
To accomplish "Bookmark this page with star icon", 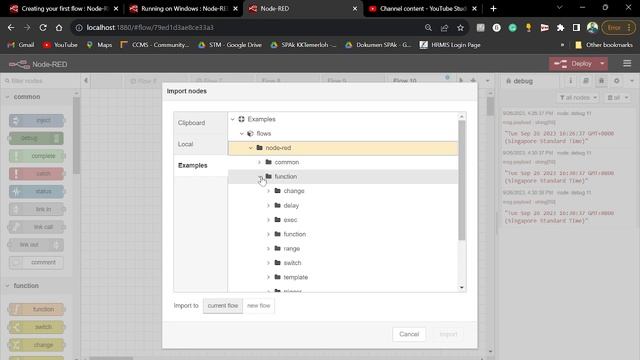I will (460, 27).
